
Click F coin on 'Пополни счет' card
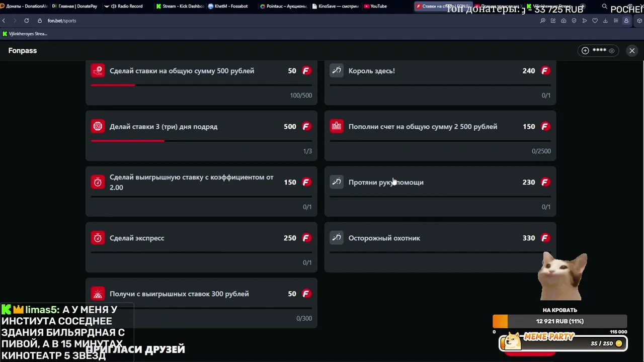[545, 127]
